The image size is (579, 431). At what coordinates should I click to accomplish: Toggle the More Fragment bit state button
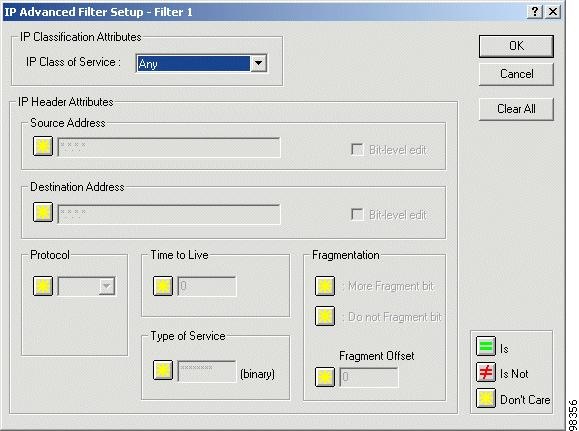coord(325,286)
